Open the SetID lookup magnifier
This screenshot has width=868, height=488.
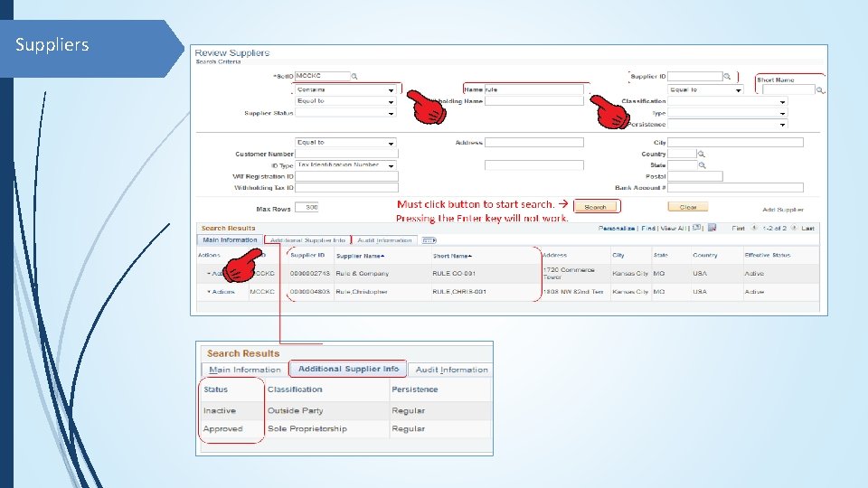[354, 76]
